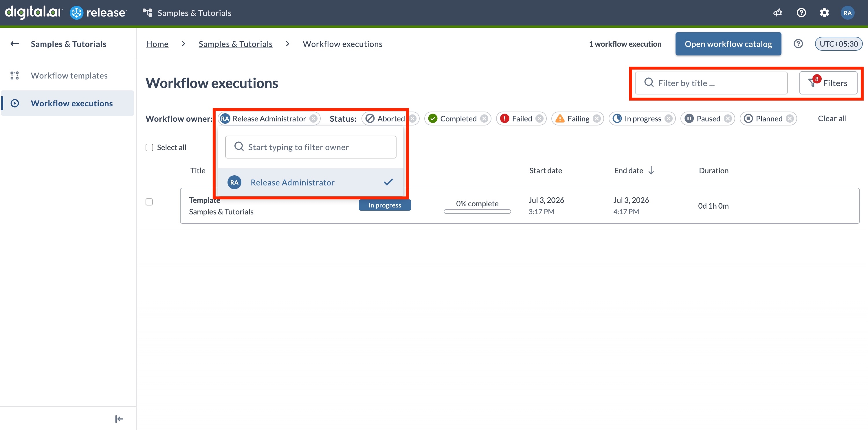
Task: Click help icon next to workflow catalog button
Action: click(798, 44)
